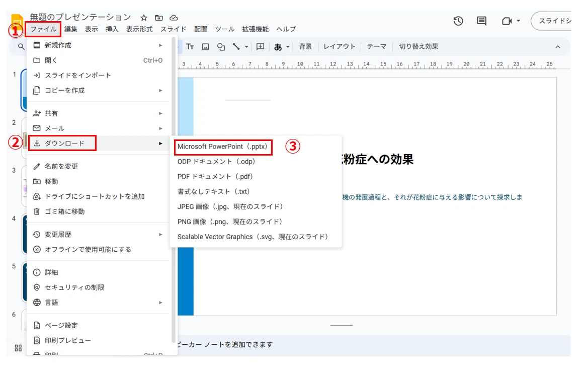
Task: Expand the 変更履歴 submenu
Action: [x=99, y=234]
